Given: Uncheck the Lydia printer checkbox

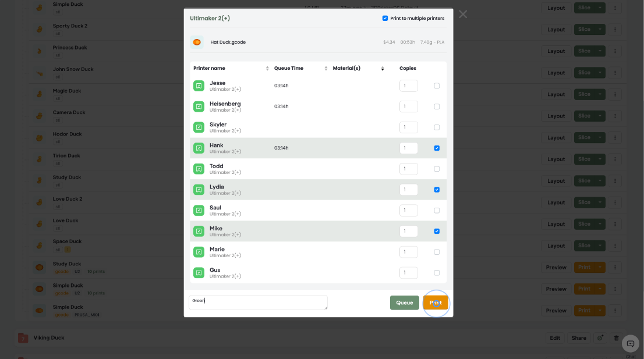Looking at the screenshot, I should coord(437,190).
